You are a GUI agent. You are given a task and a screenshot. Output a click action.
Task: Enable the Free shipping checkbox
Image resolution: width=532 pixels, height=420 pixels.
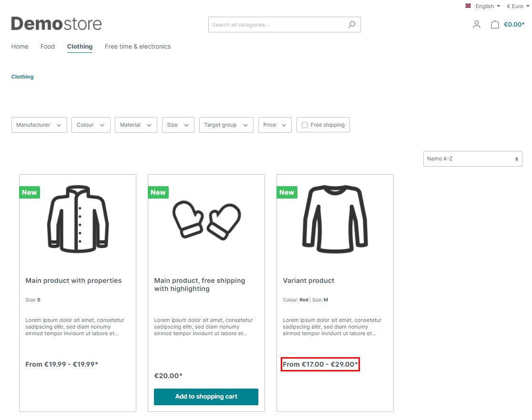[305, 125]
